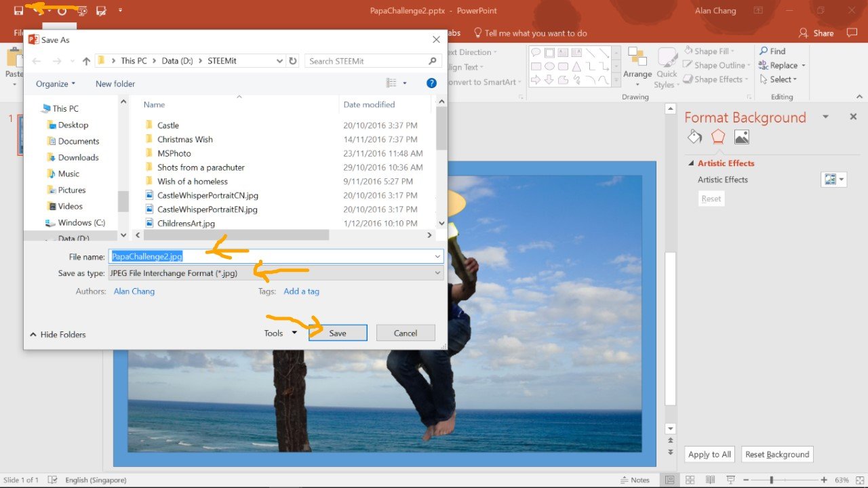
Task: Click Apply to All button
Action: point(709,454)
